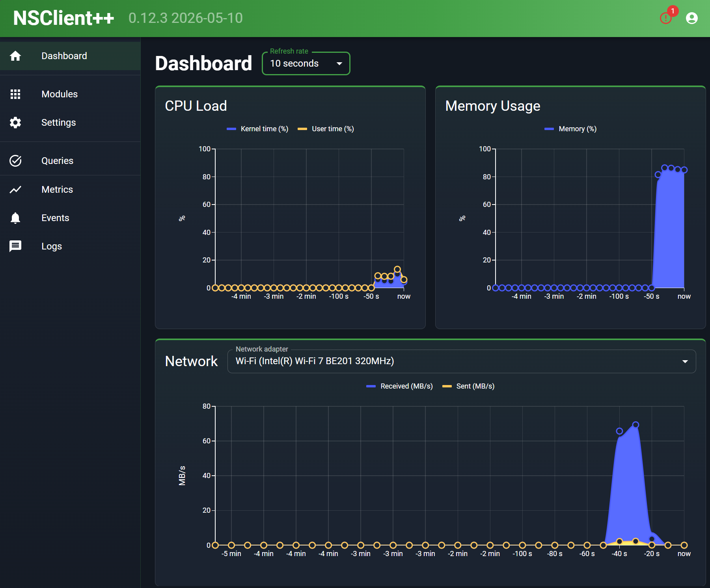Open the Network adapter selector

pos(462,361)
